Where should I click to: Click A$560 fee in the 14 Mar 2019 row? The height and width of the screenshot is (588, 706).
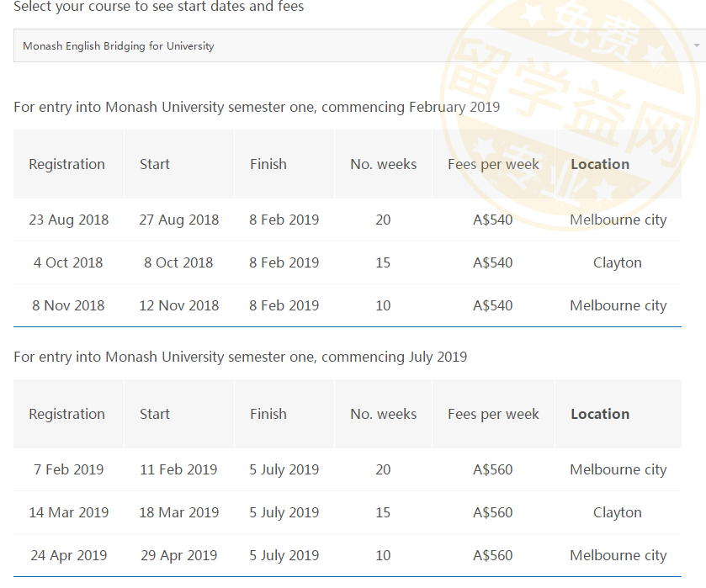[492, 512]
